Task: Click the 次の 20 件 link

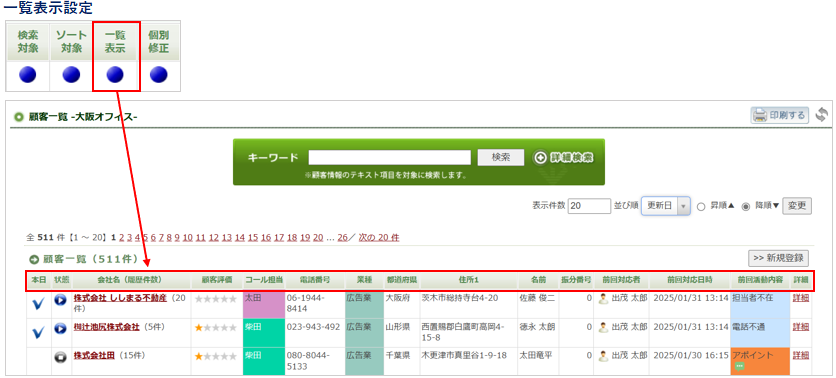Action: (379, 237)
